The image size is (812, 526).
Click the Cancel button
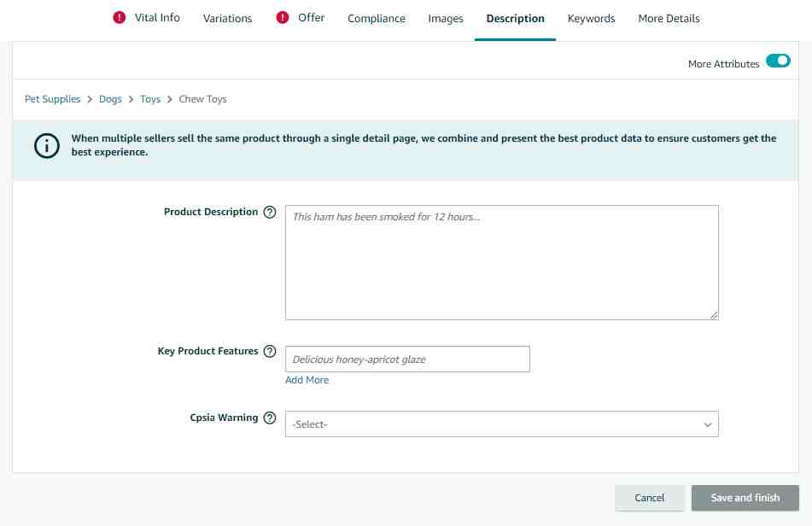point(650,498)
